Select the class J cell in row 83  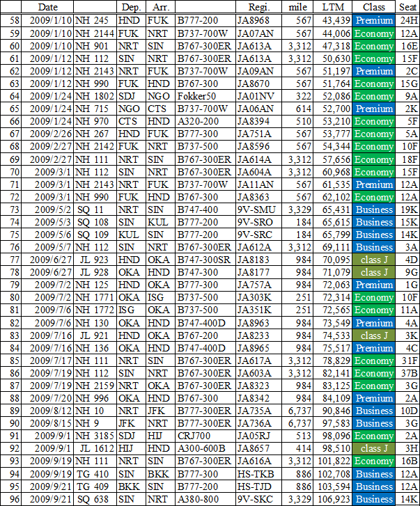373,335
